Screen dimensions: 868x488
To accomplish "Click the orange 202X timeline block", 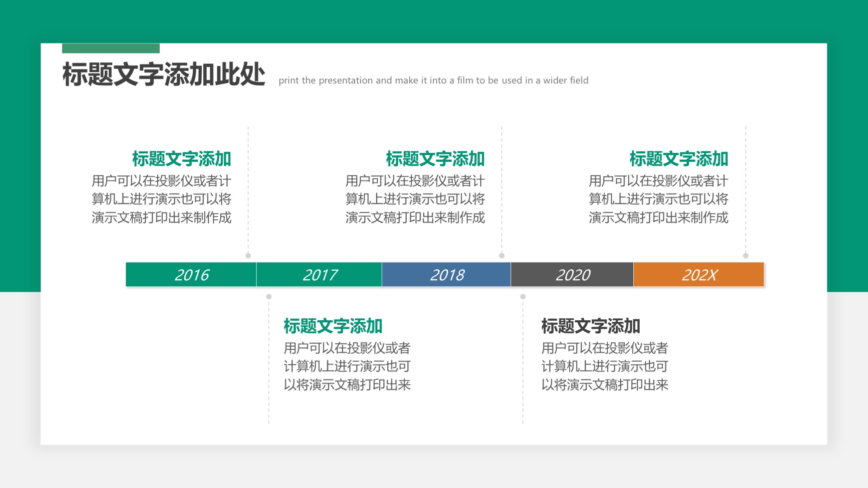I will click(x=699, y=274).
